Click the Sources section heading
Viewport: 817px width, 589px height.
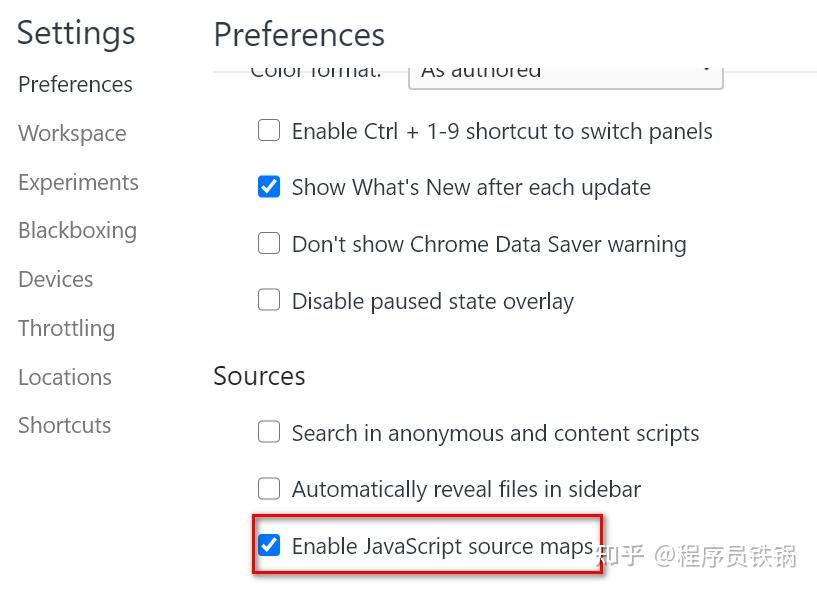tap(259, 376)
